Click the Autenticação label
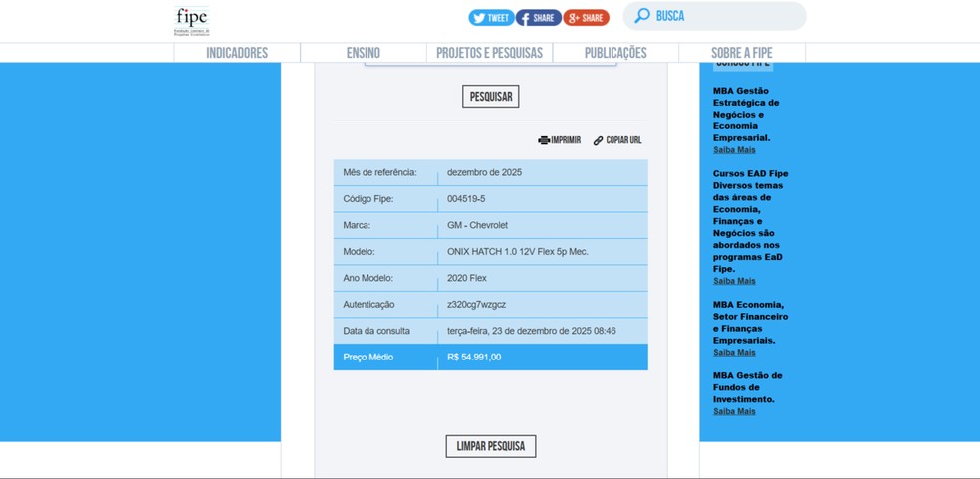The height and width of the screenshot is (479, 980). (x=368, y=304)
